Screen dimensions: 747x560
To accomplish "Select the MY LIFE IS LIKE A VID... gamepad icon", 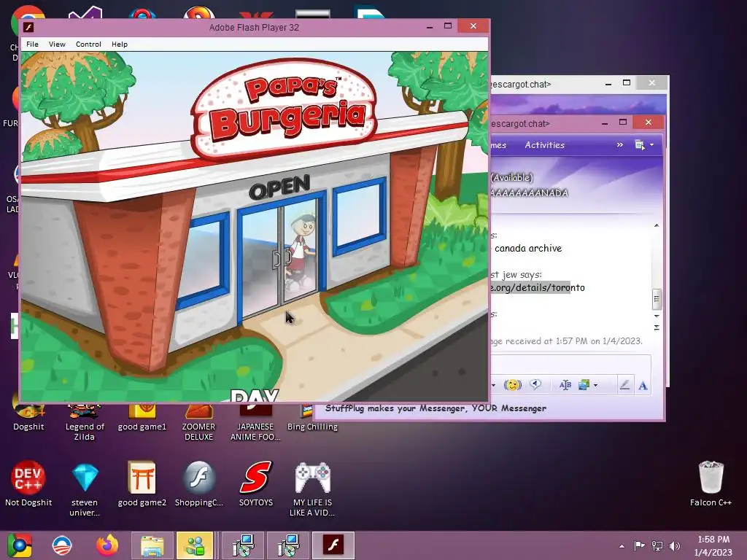I will click(312, 489).
